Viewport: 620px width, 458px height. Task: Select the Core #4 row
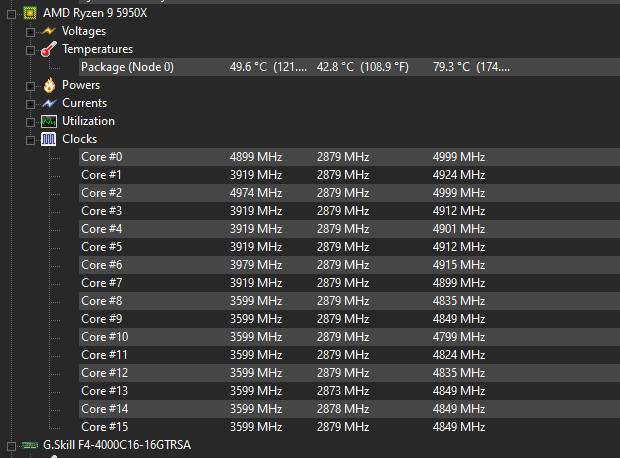350,229
